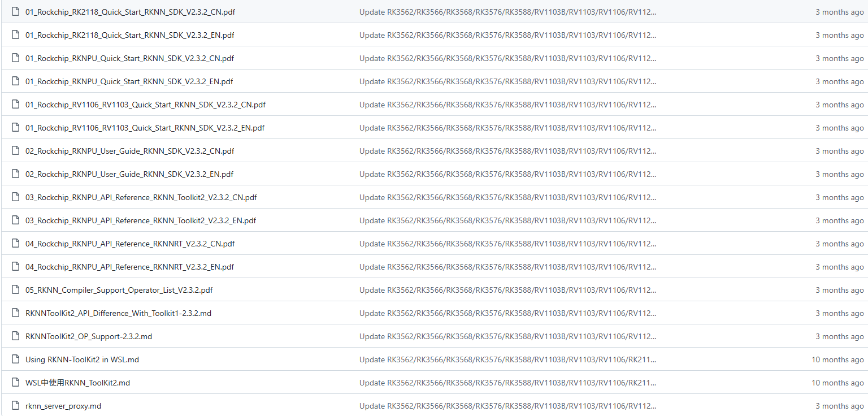This screenshot has height=416, width=868.
Task: Click file icon next to 01_Rockchip_RKNPU_Quick_Start_RKNN_SDK_V2.3.2_EN.pdf
Action: click(15, 81)
